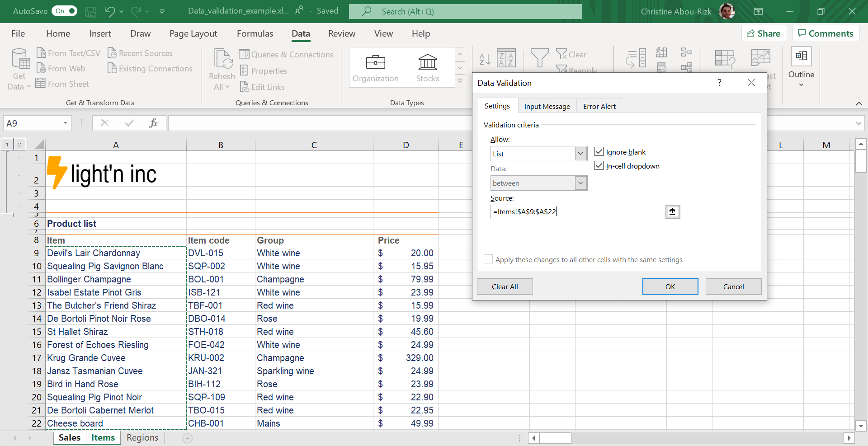The height and width of the screenshot is (446, 868).
Task: Expand the Outline group dropdown
Action: tap(801, 85)
